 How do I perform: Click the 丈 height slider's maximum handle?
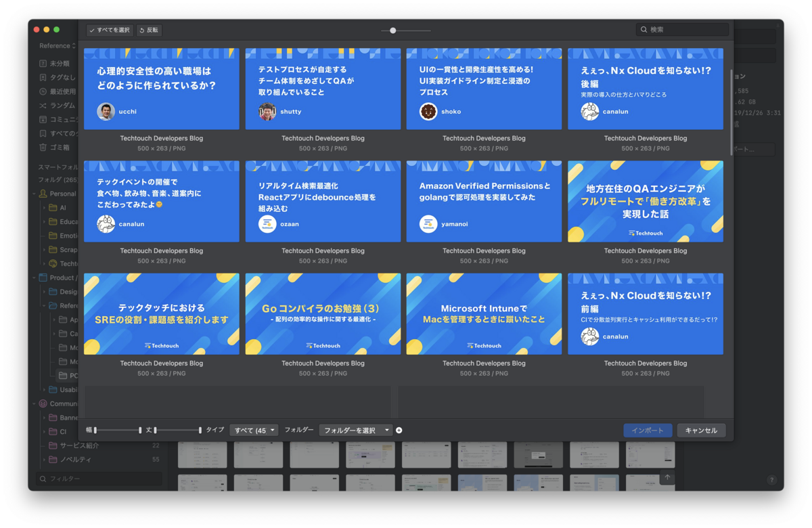click(200, 431)
